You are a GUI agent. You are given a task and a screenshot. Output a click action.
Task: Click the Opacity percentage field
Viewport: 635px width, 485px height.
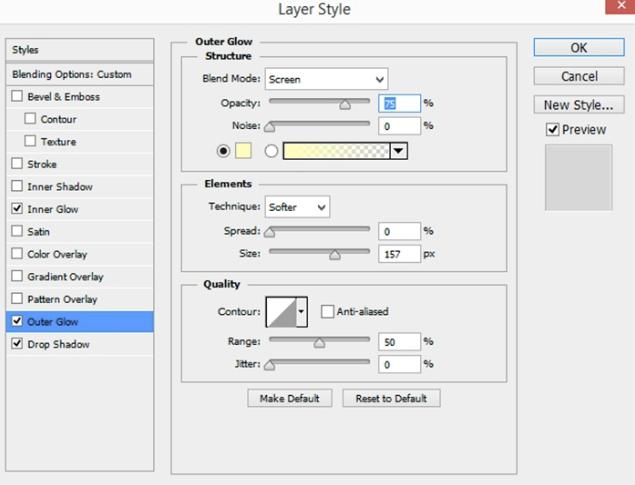click(399, 104)
